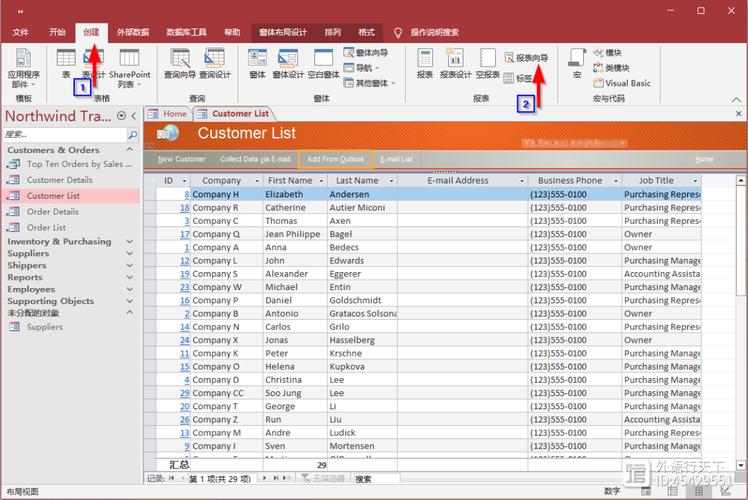This screenshot has width=748, height=500.
Task: Open the Visual Basic editor
Action: pyautogui.click(x=622, y=83)
